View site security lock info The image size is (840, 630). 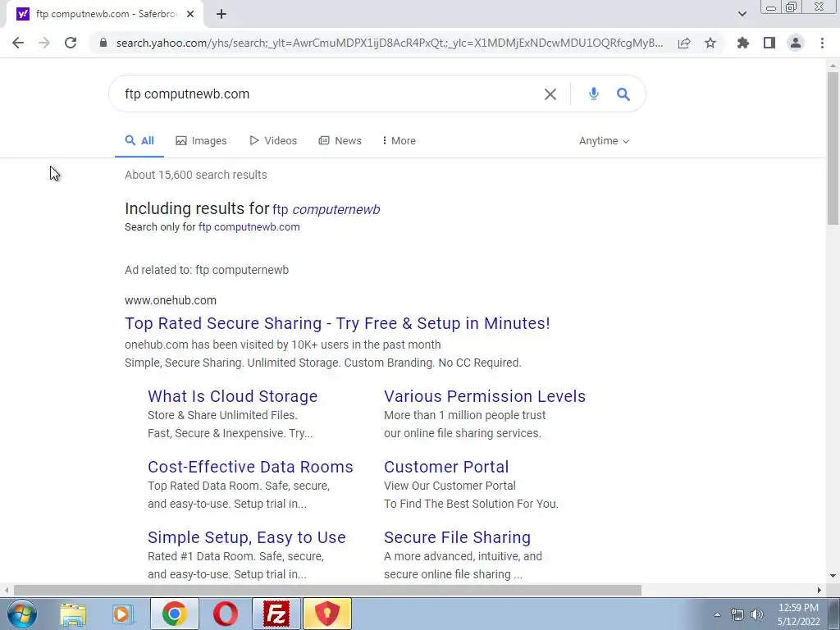pos(103,43)
